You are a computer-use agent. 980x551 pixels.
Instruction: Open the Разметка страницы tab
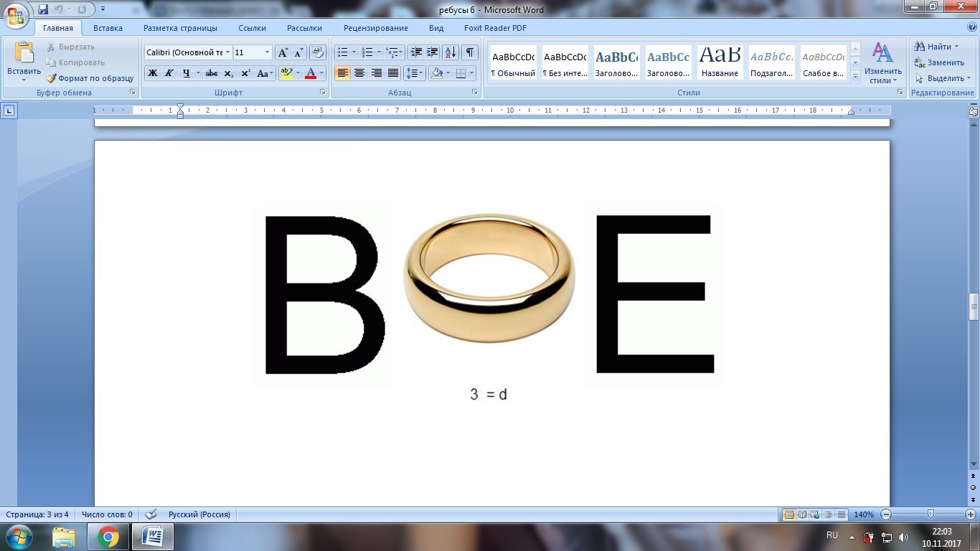[x=180, y=28]
